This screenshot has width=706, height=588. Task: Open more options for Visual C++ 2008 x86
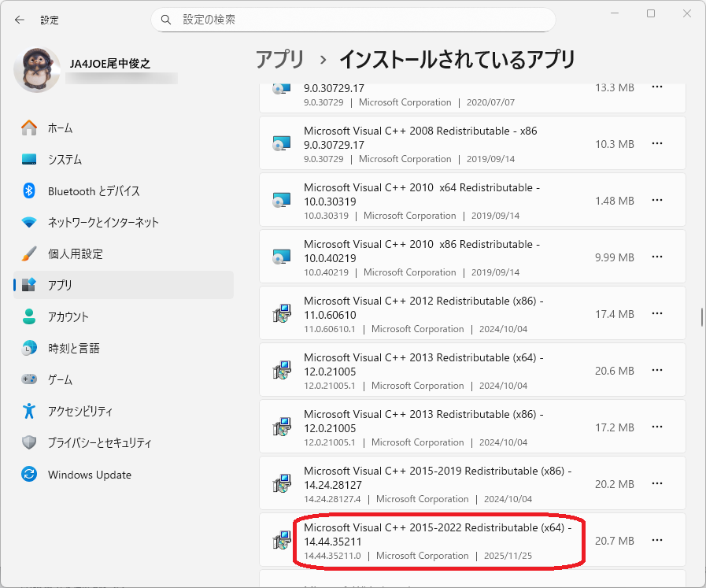(x=657, y=143)
